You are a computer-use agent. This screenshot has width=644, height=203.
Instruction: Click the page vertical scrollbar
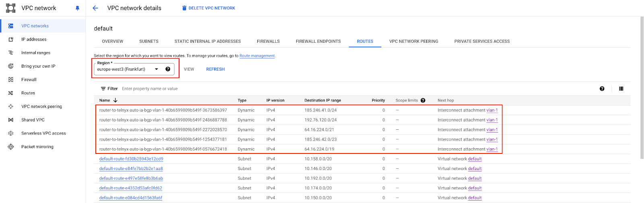click(642, 88)
